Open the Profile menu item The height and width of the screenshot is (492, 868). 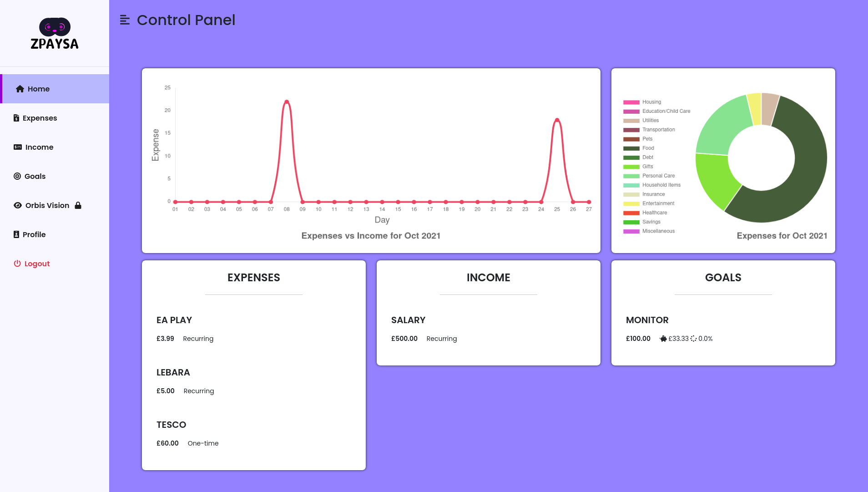point(55,234)
